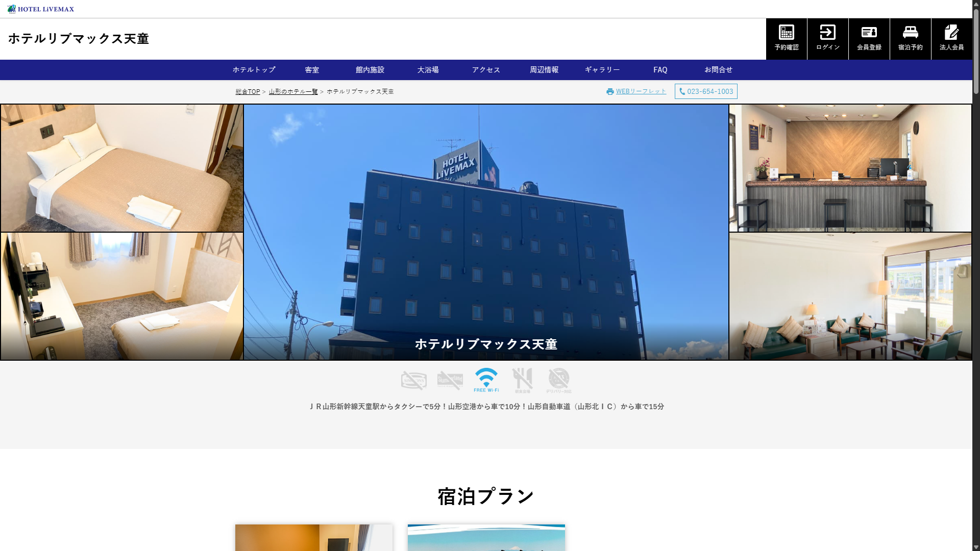980x551 pixels.
Task: Click the Hotel Livemax logo
Action: coord(41,9)
